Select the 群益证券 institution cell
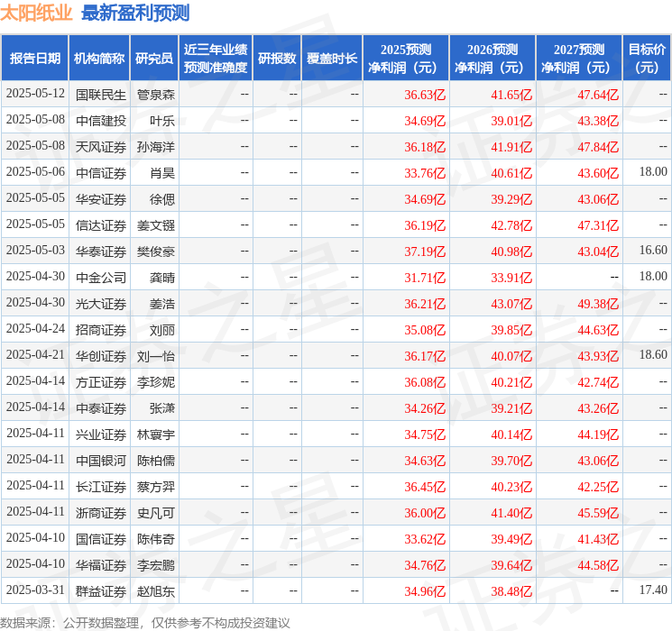This screenshot has height=631, width=672. 101,591
